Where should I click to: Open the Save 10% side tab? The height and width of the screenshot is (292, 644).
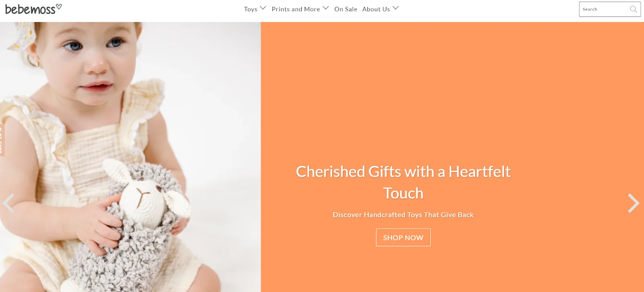coord(2,140)
